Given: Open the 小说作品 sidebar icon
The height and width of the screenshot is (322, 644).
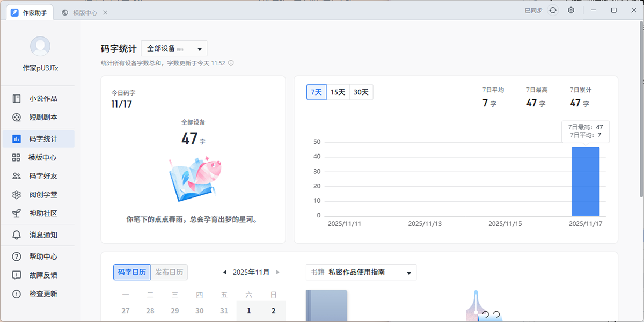Looking at the screenshot, I should coord(17,99).
